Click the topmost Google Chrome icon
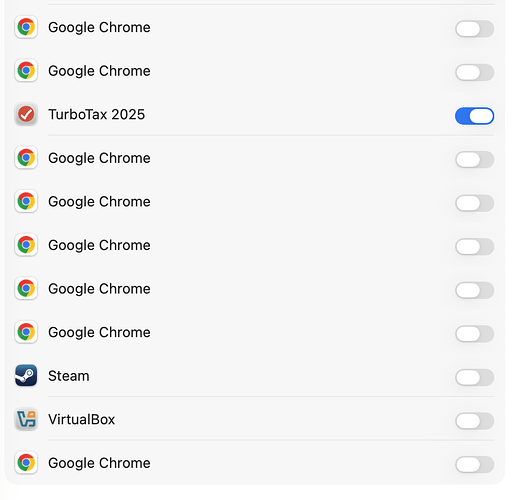 tap(26, 27)
